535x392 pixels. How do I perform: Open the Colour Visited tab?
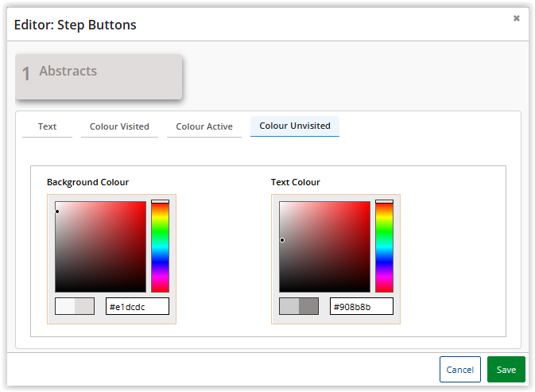[x=119, y=126]
